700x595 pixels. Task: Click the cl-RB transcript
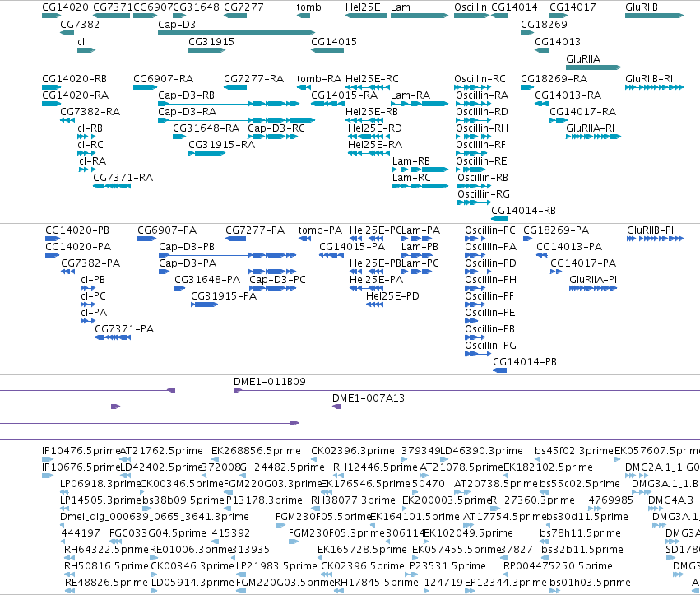(86, 137)
